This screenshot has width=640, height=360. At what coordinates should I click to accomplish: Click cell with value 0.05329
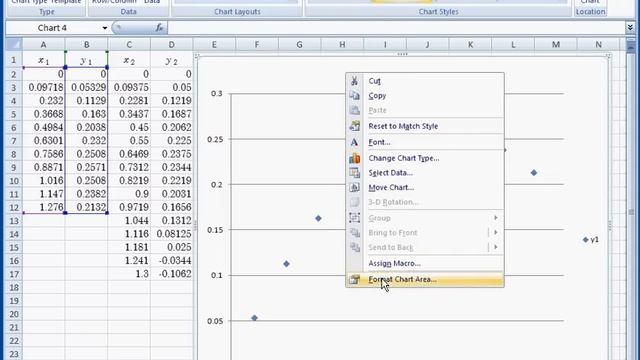86,87
